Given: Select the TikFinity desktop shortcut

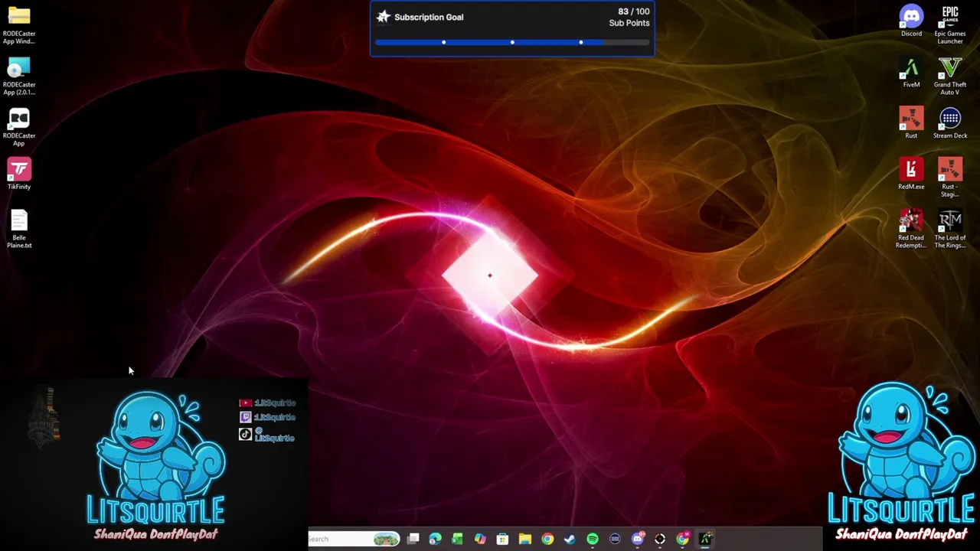Looking at the screenshot, I should tap(19, 174).
